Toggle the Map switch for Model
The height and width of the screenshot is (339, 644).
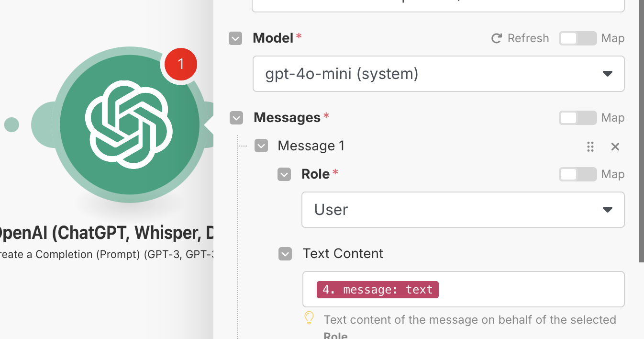click(577, 38)
